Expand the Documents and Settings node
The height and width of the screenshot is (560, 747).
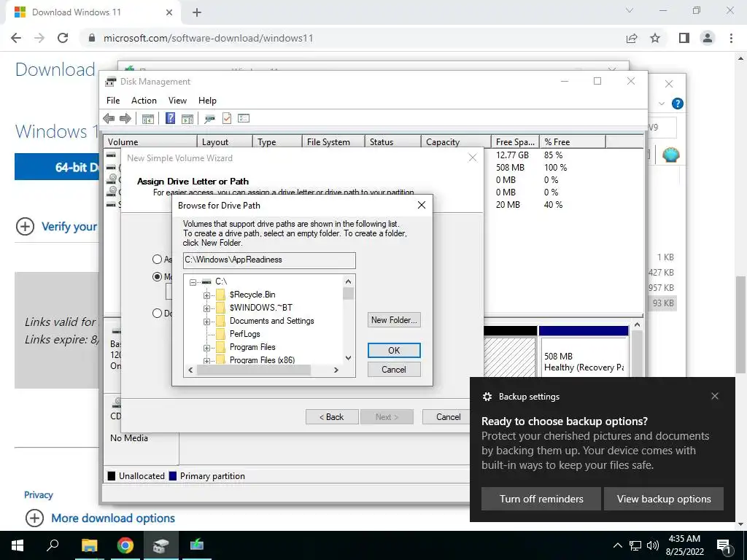pyautogui.click(x=206, y=322)
